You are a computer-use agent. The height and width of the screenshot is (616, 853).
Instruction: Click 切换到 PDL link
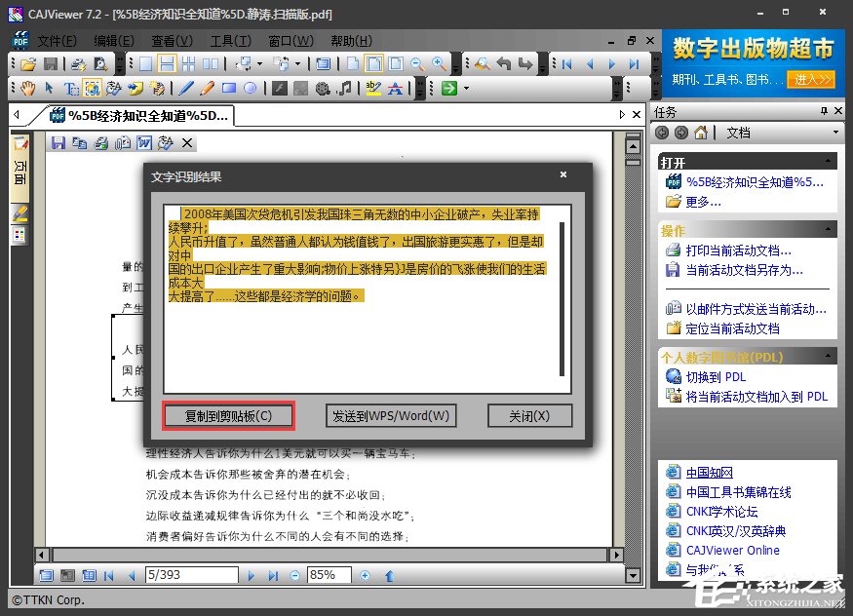tap(716, 377)
